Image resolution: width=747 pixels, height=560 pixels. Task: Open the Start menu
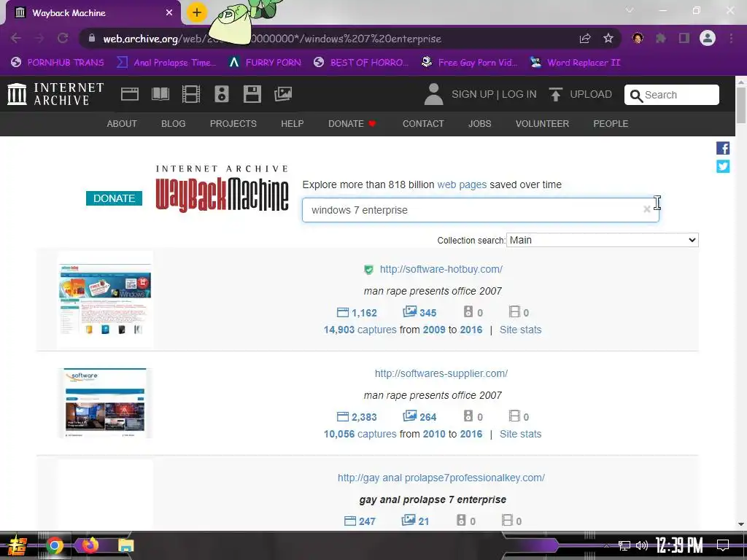point(18,545)
